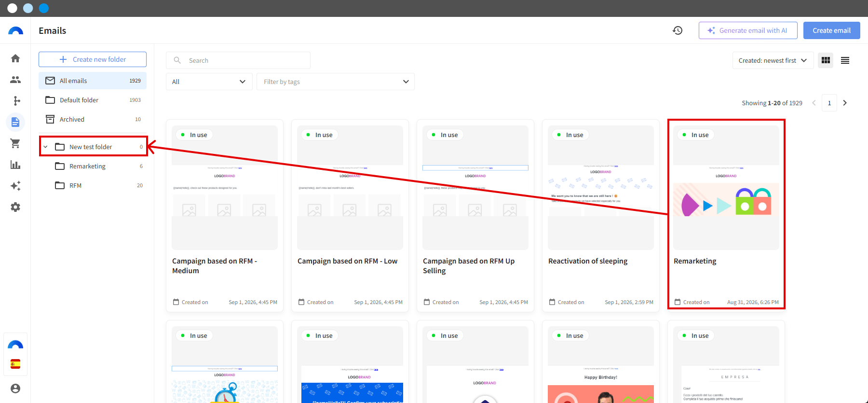Open the EMPRESA email thumbnail
The image size is (868, 403).
[726, 364]
